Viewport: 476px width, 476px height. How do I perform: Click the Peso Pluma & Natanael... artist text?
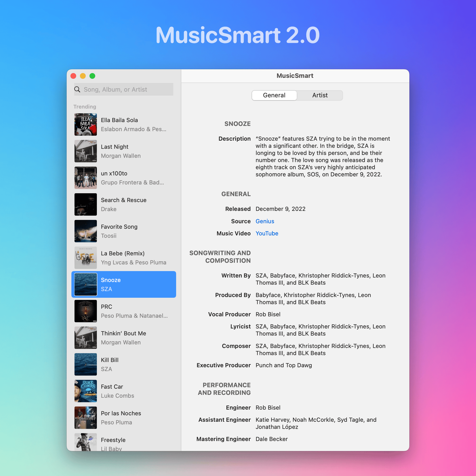134,316
